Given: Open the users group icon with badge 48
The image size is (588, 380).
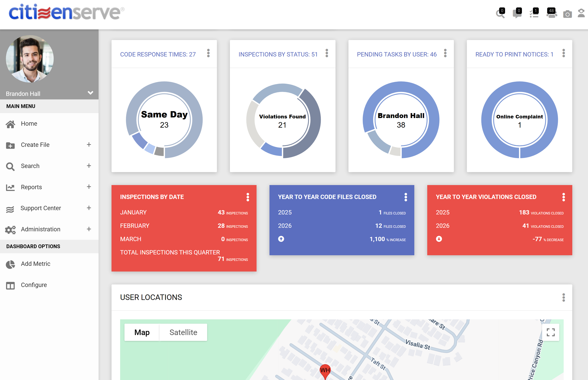Looking at the screenshot, I should [551, 14].
